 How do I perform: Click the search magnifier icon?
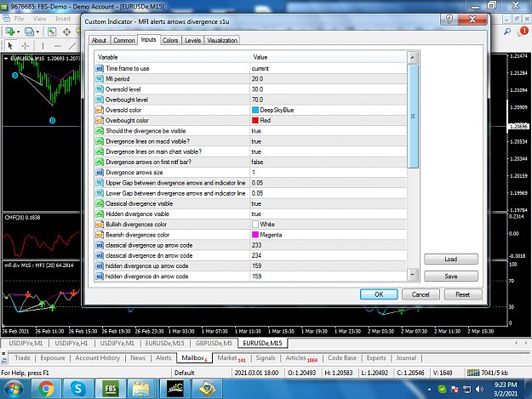507,31
